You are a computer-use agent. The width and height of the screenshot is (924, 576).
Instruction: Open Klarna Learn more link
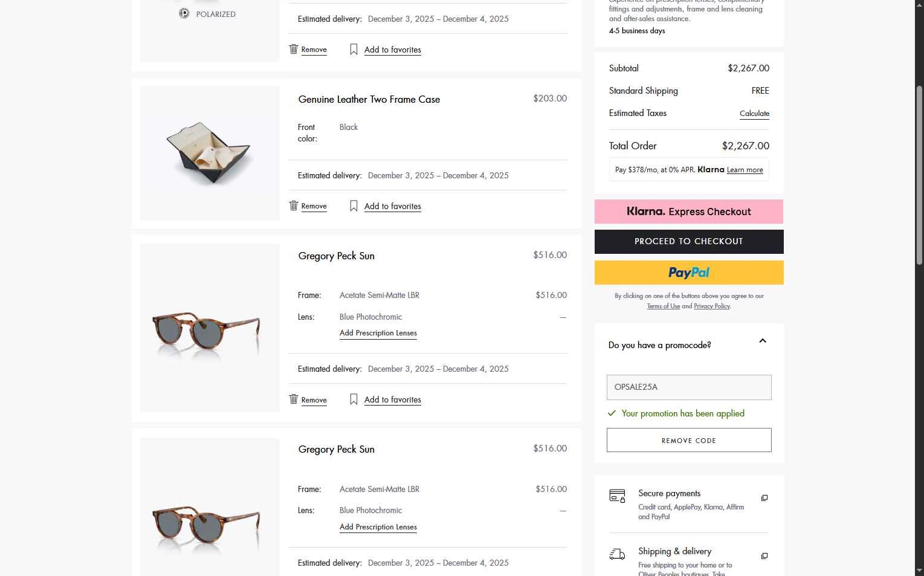point(745,170)
